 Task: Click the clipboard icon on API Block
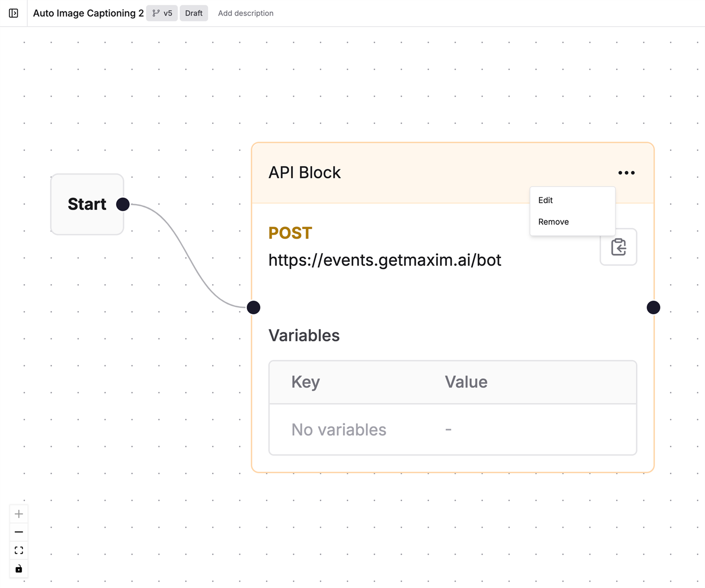pyautogui.click(x=618, y=247)
